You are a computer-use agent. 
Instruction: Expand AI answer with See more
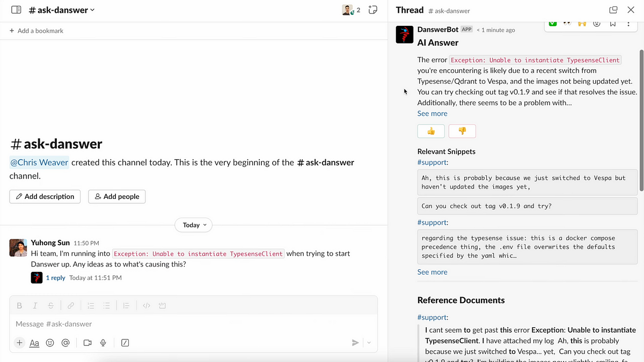(432, 113)
